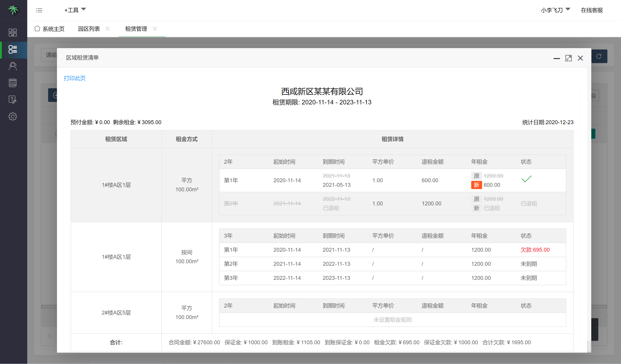Click the 600.00 退租金额 value

point(430,180)
